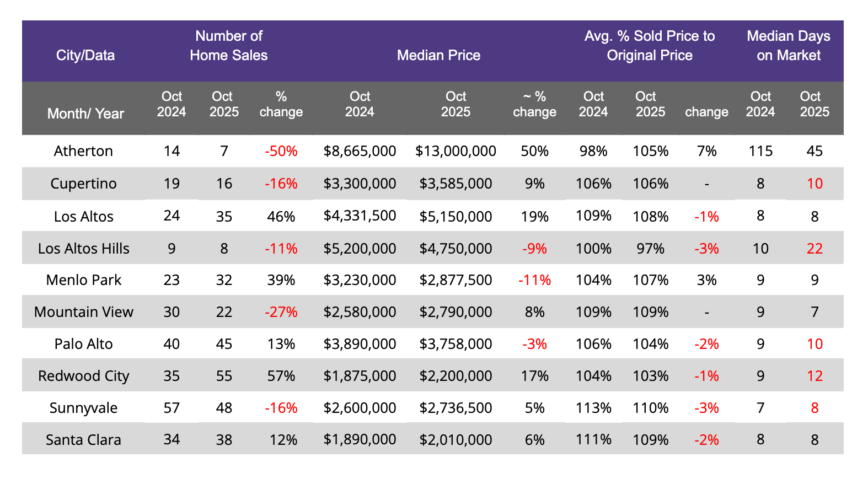
Task: Select the City/Data header cell
Action: 85,55
